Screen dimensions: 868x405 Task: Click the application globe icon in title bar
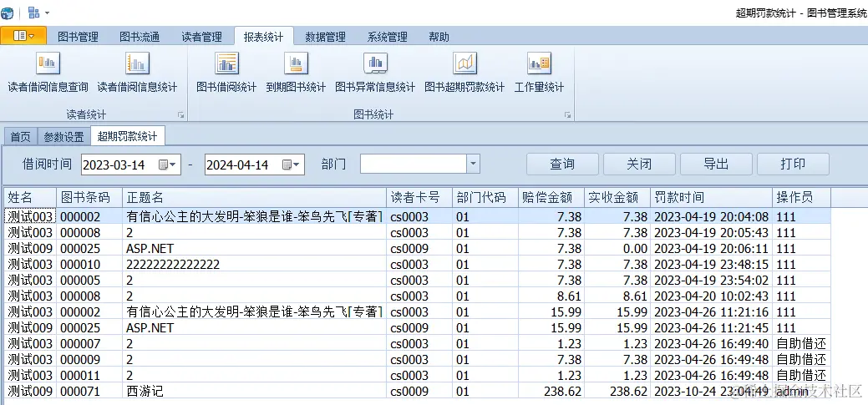coord(8,13)
